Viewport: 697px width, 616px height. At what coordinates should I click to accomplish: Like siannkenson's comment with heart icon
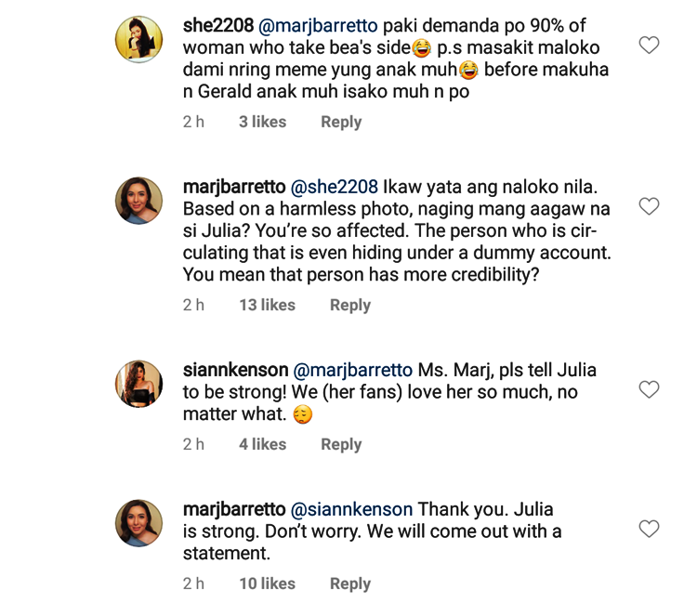649,390
